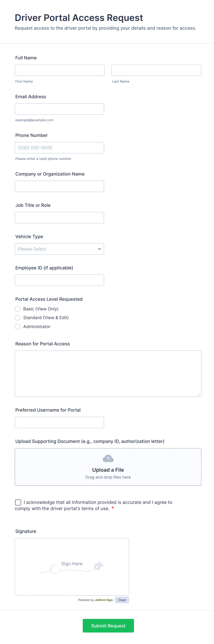This screenshot has height=644, width=214.
Task: Click the Email Address input
Action: click(59, 109)
